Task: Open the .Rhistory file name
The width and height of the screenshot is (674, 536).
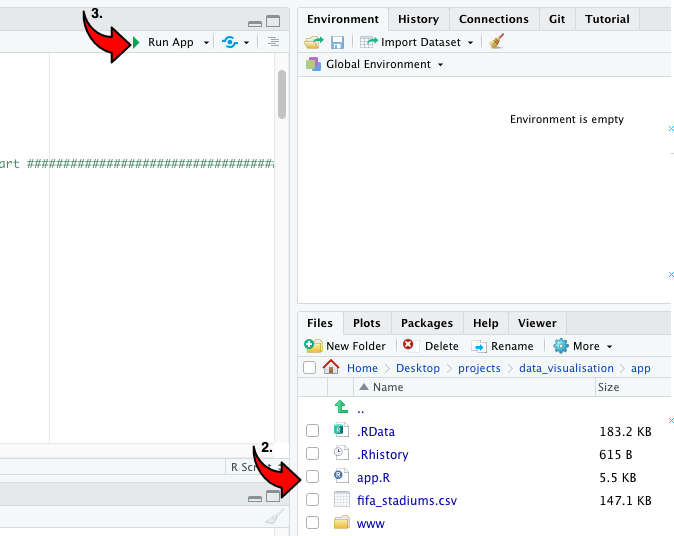Action: coord(383,455)
